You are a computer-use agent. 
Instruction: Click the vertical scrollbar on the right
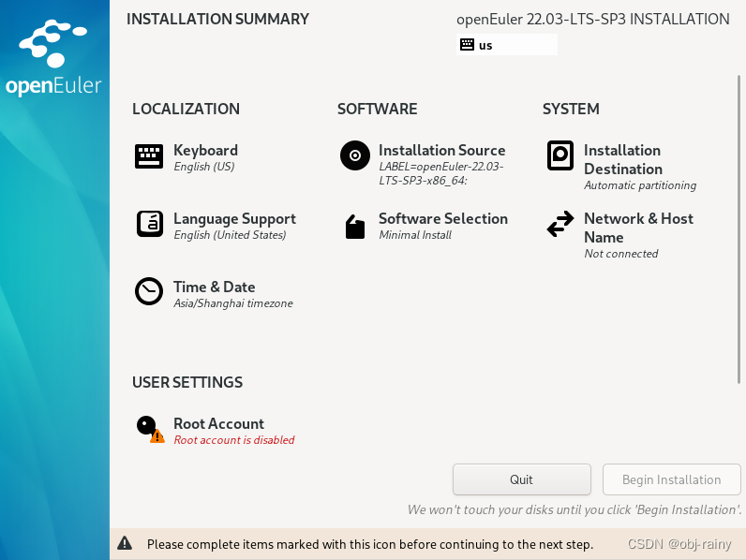pyautogui.click(x=739, y=228)
